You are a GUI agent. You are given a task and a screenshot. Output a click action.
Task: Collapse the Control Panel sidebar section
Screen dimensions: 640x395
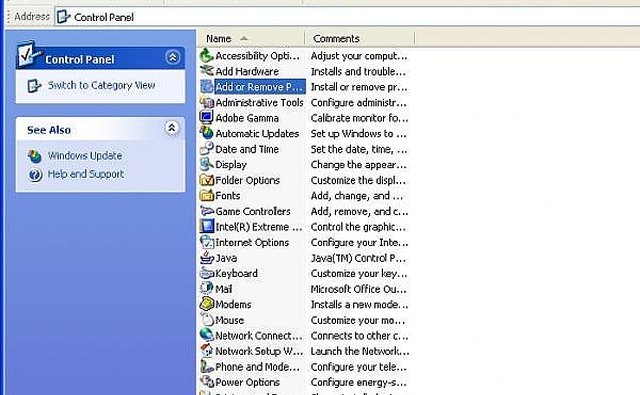click(173, 58)
